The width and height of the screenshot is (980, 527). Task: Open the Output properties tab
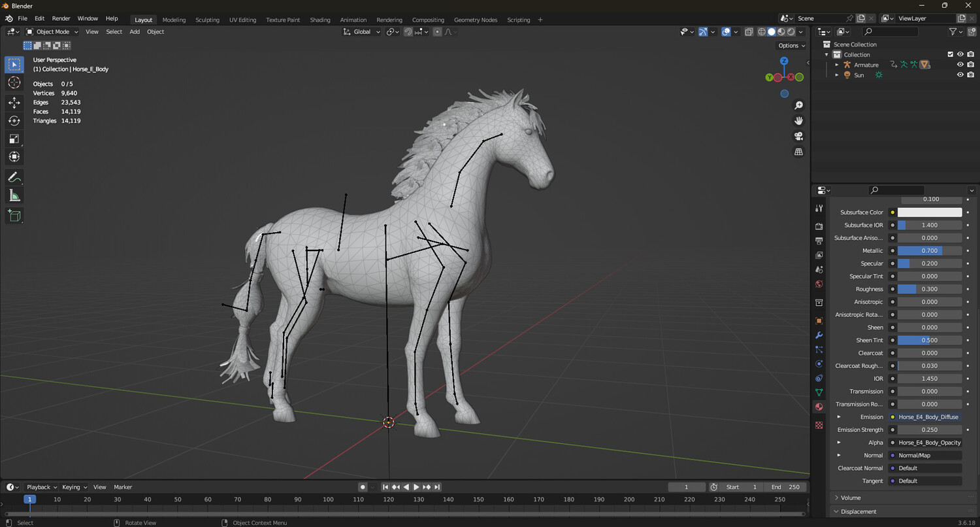[x=819, y=241]
